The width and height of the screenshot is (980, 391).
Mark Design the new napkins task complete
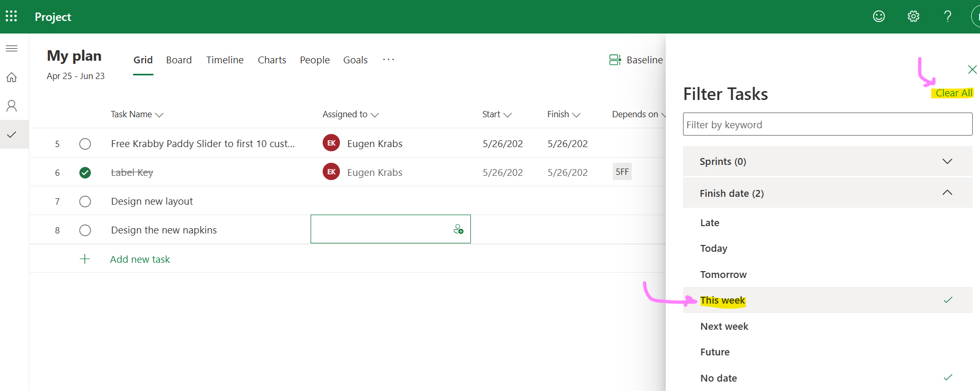click(x=85, y=230)
